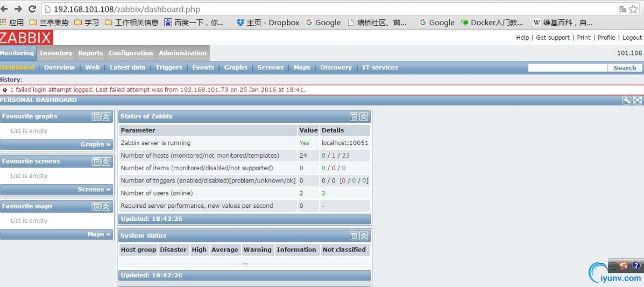Open System status menu icon
This screenshot has width=644, height=287.
pyautogui.click(x=353, y=236)
